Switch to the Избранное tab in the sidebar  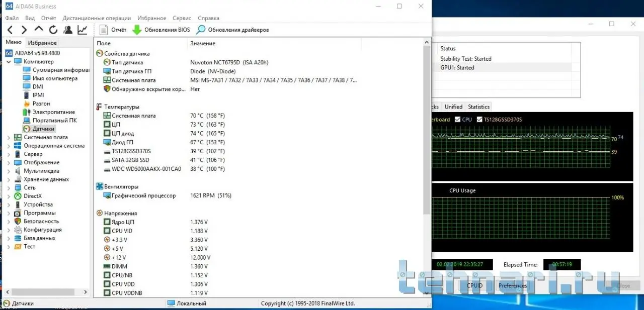tap(42, 43)
